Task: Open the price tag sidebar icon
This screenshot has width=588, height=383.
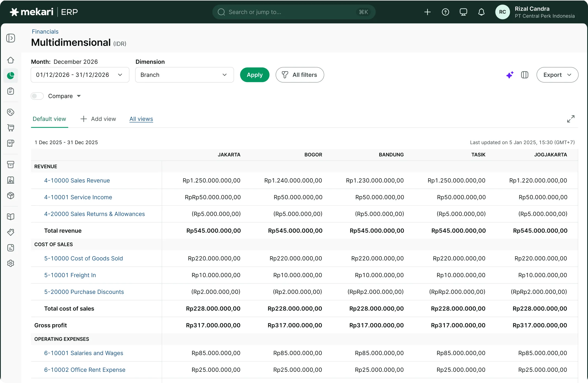Action: tap(11, 112)
